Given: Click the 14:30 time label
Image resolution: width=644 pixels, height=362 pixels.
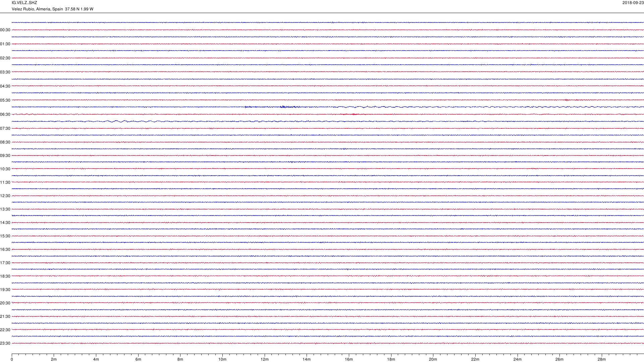Looking at the screenshot, I should [5, 223].
